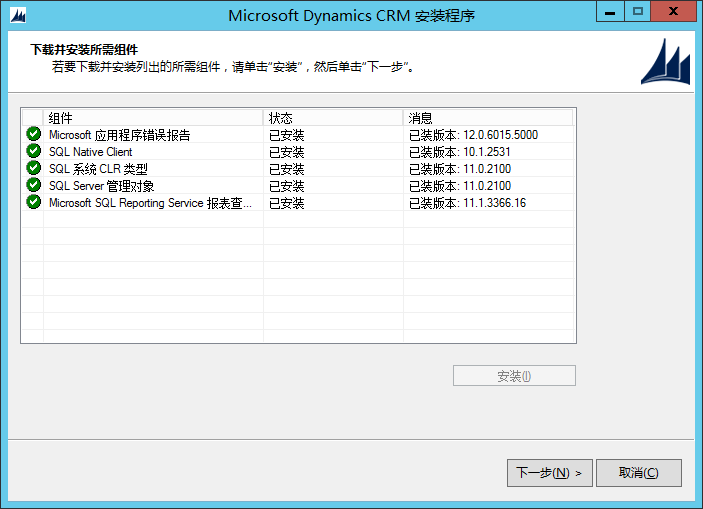
Task: Click the 取消(C) button
Action: coord(639,473)
